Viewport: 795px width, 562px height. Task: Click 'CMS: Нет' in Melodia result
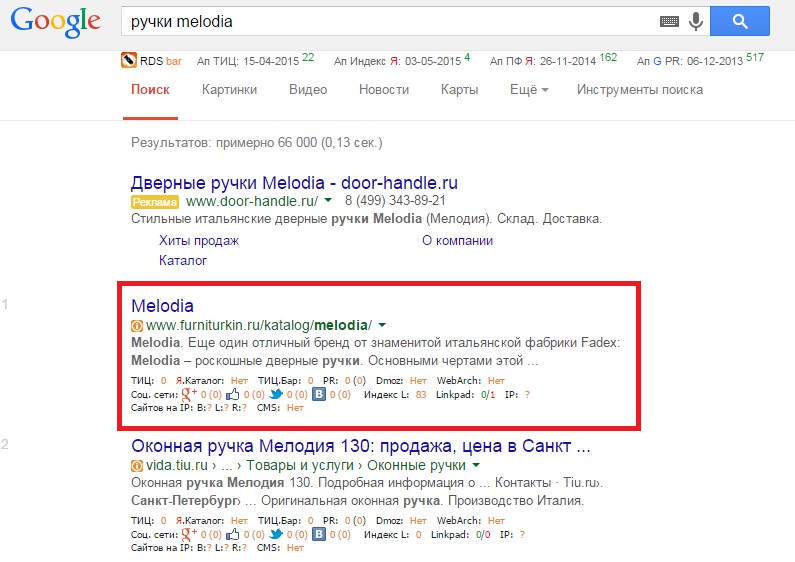pos(280,407)
